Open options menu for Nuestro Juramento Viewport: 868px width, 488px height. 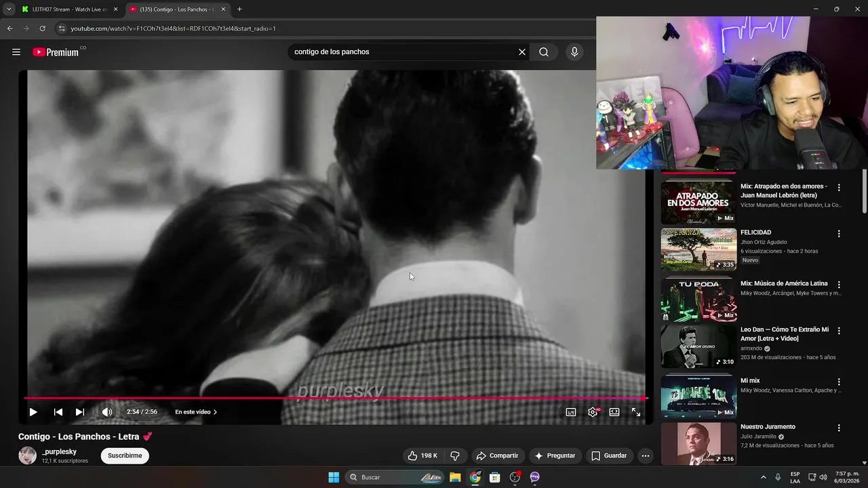(839, 428)
